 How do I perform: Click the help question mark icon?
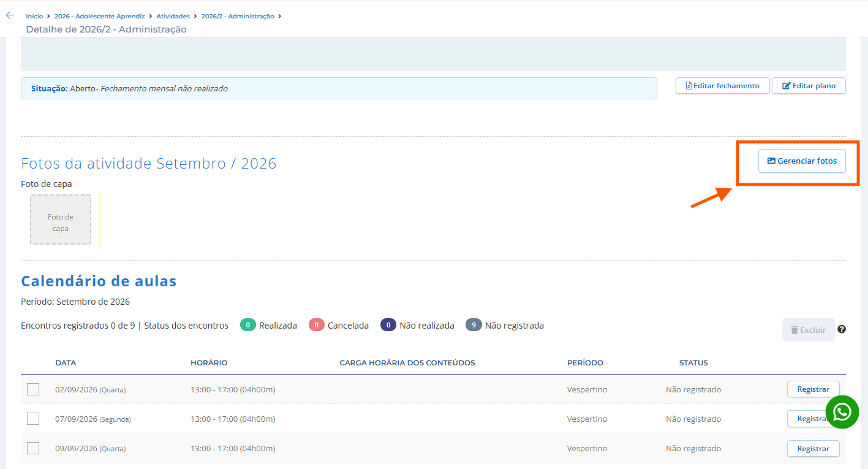[842, 329]
